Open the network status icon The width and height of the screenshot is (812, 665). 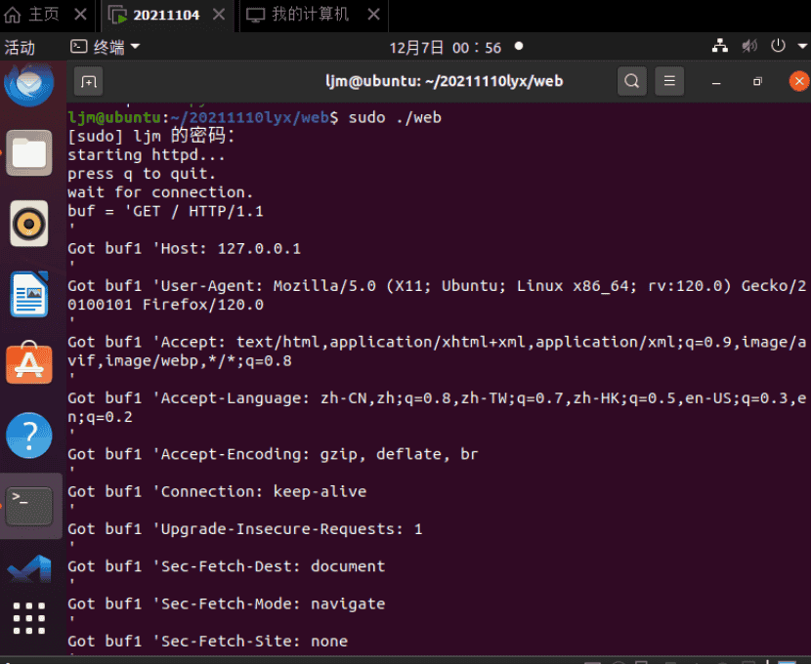pos(720,46)
